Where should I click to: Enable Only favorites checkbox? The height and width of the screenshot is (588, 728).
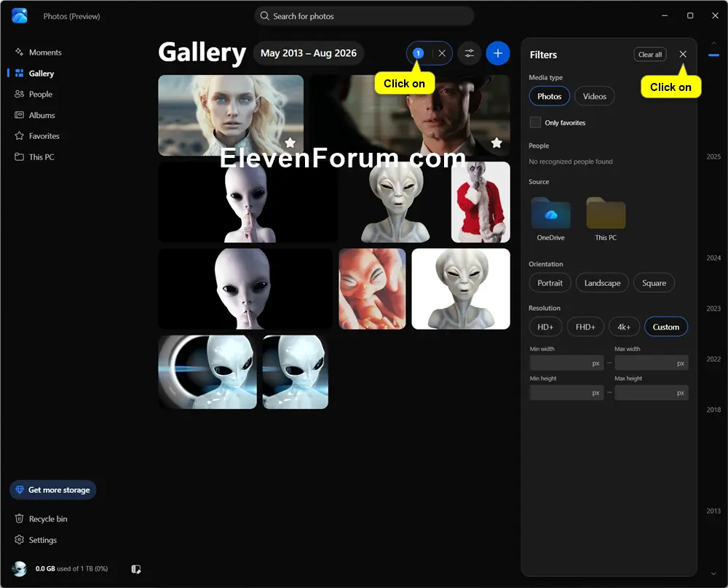point(535,122)
